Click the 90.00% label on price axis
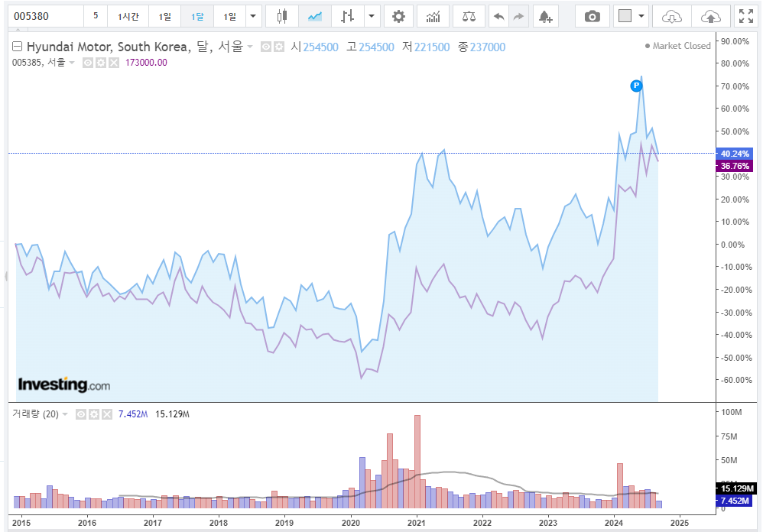The image size is (763, 532). (735, 41)
